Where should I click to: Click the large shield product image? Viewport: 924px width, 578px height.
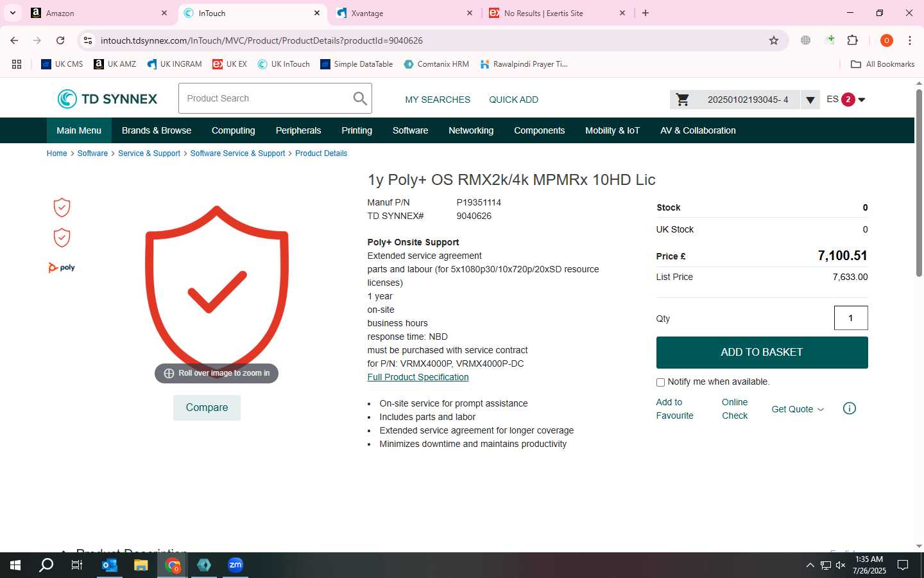[x=217, y=293]
